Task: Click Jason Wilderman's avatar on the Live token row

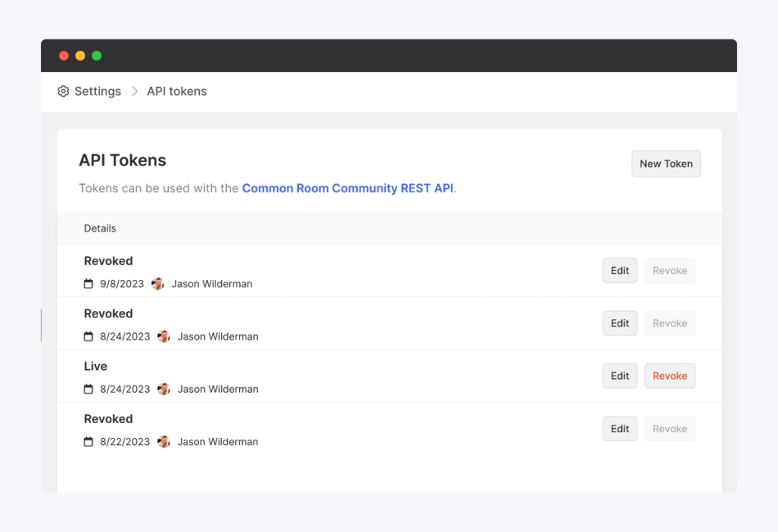Action: click(x=163, y=389)
